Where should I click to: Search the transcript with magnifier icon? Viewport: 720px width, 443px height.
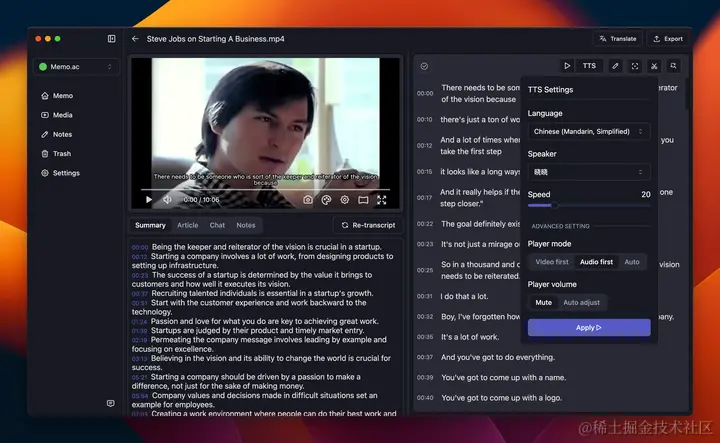pyautogui.click(x=673, y=66)
